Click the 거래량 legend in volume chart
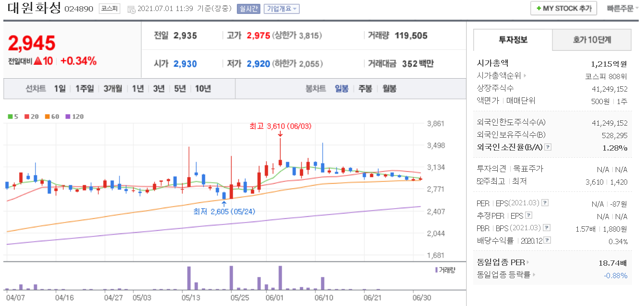 (x=445, y=270)
